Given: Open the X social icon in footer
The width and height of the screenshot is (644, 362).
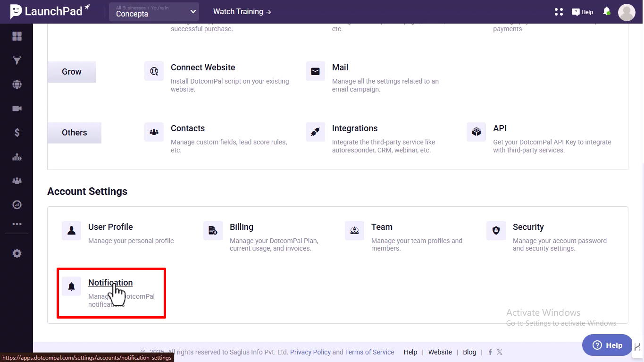Looking at the screenshot, I should [x=499, y=352].
